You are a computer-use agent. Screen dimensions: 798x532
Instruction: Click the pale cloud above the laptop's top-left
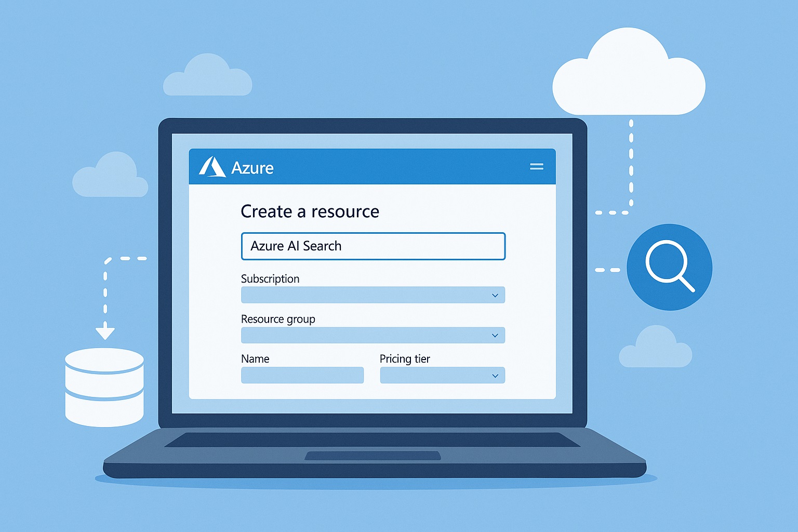pos(208,77)
